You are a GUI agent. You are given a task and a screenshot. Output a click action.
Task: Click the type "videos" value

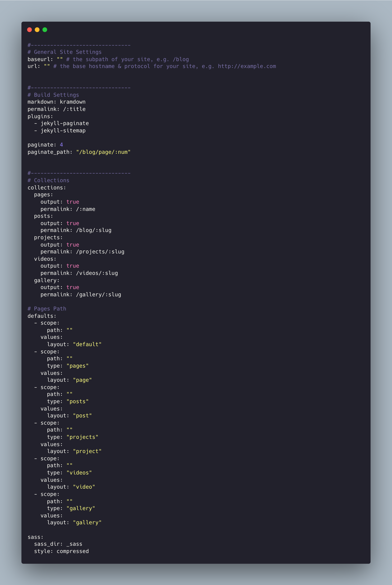point(79,473)
